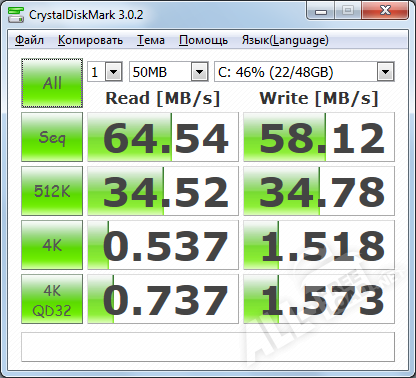The width and height of the screenshot is (416, 378).
Task: Click the Read [MB/s] column header
Action: click(x=163, y=98)
